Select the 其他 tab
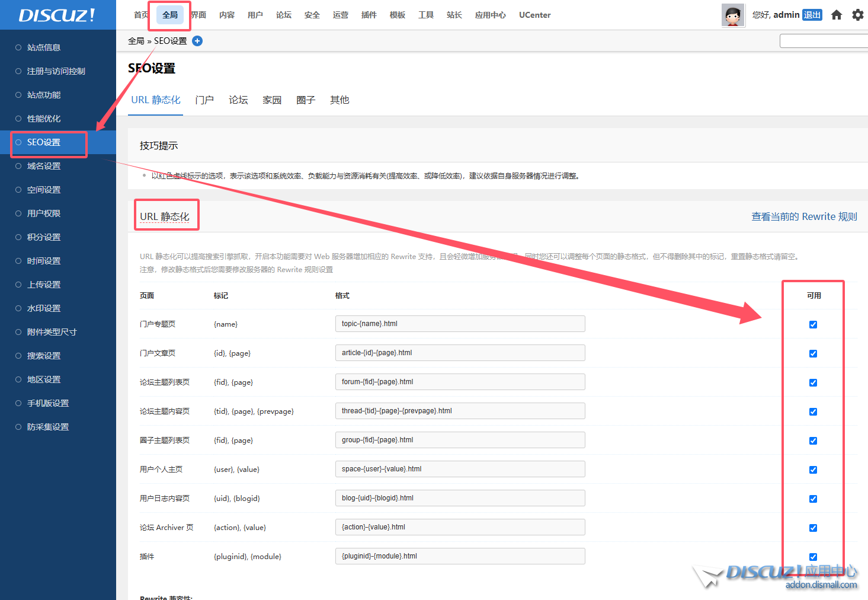Image resolution: width=868 pixels, height=600 pixels. pyautogui.click(x=339, y=100)
